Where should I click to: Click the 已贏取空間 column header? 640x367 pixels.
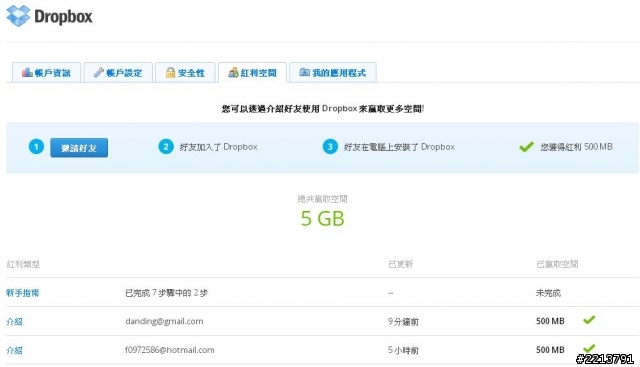[x=557, y=264]
